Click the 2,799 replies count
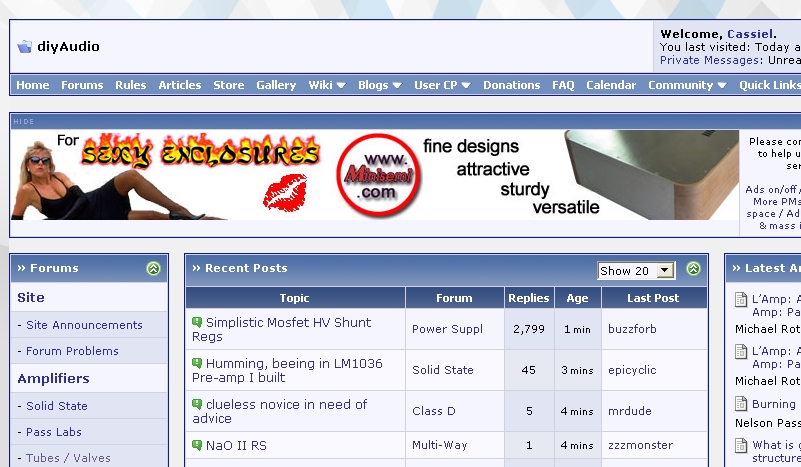 [x=529, y=329]
